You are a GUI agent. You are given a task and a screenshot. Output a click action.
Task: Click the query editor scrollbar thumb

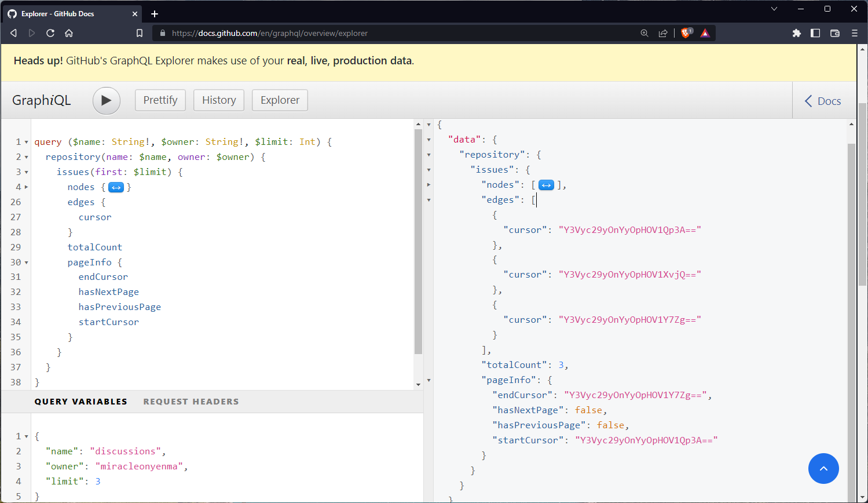418,242
